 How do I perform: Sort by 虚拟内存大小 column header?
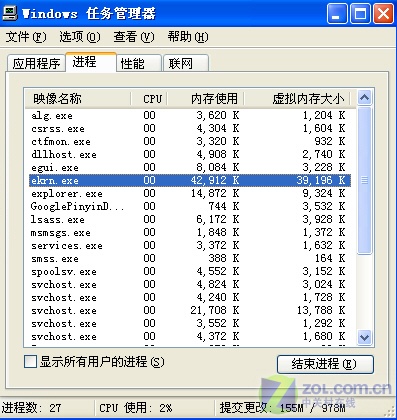point(297,99)
